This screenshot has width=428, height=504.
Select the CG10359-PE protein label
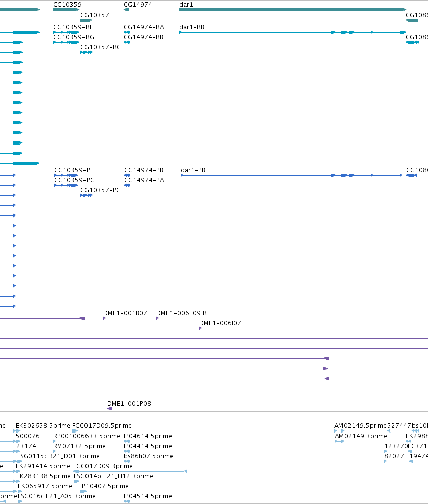74,170
